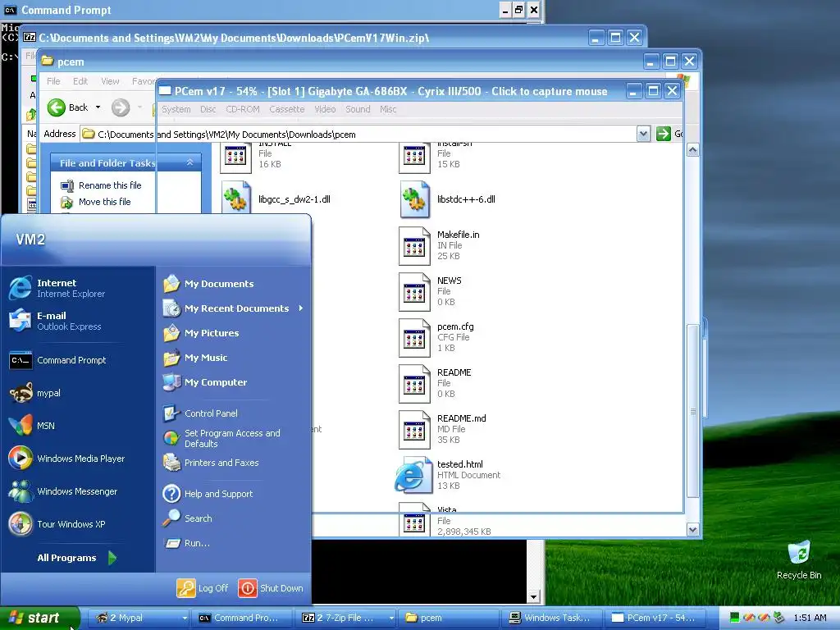The image size is (840, 630).
Task: Switch to PCem v17 taskbar button
Action: 657,618
